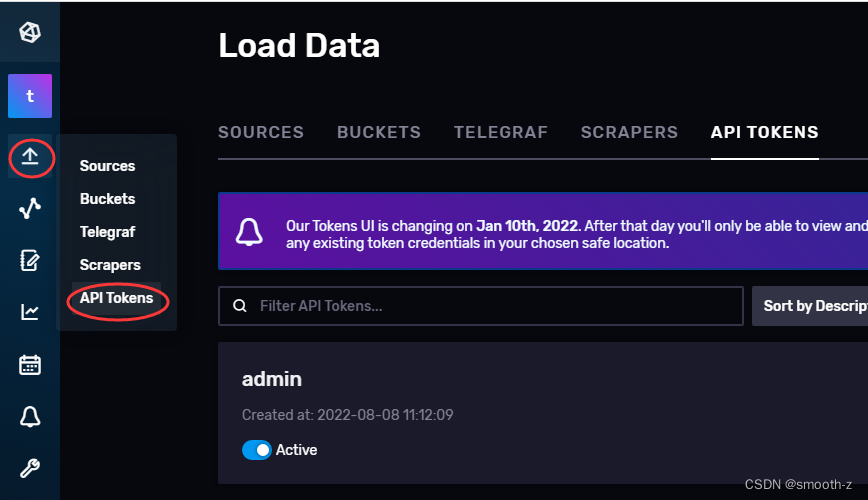Open the Alerts bell sidebar icon
Screen dimensions: 868x500
(30, 416)
